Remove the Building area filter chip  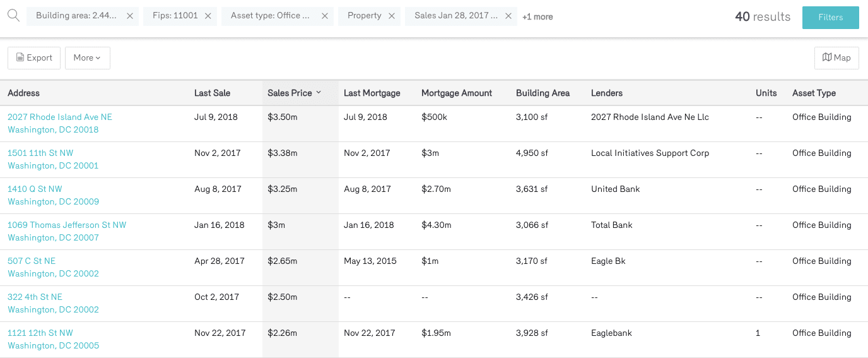click(x=130, y=16)
